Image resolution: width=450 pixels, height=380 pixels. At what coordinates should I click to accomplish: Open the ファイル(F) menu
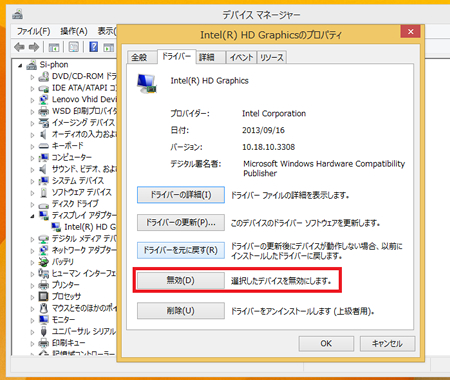[x=33, y=31]
